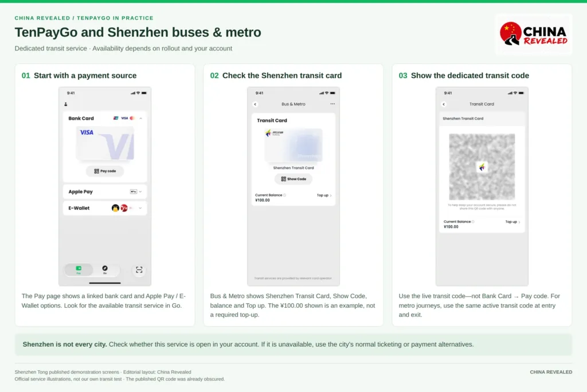Click 'Check the Shenzhen transit card' heading
Image resolution: width=587 pixels, height=392 pixels.
click(282, 76)
